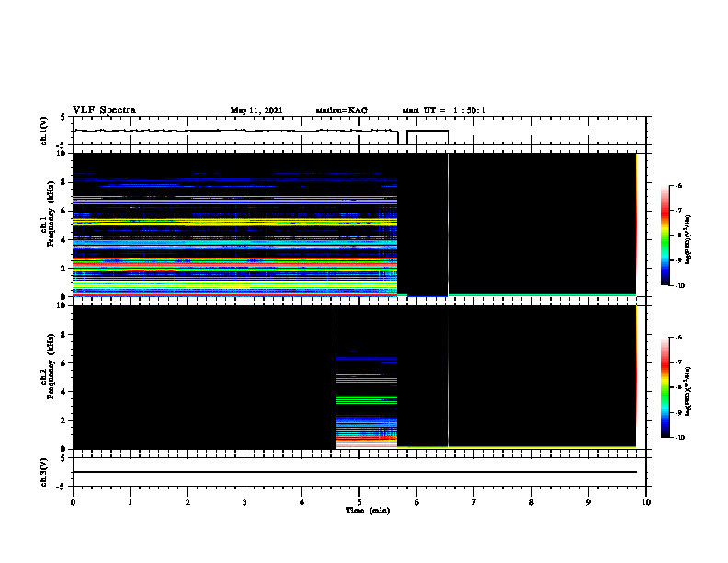The width and height of the screenshot is (728, 563).
Task: Click the ch.3 flat voltage line
Action: [355, 472]
